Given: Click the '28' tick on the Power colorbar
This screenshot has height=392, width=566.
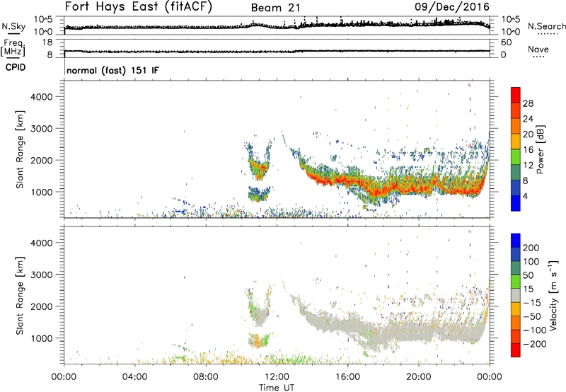Looking at the screenshot, I should click(x=528, y=103).
